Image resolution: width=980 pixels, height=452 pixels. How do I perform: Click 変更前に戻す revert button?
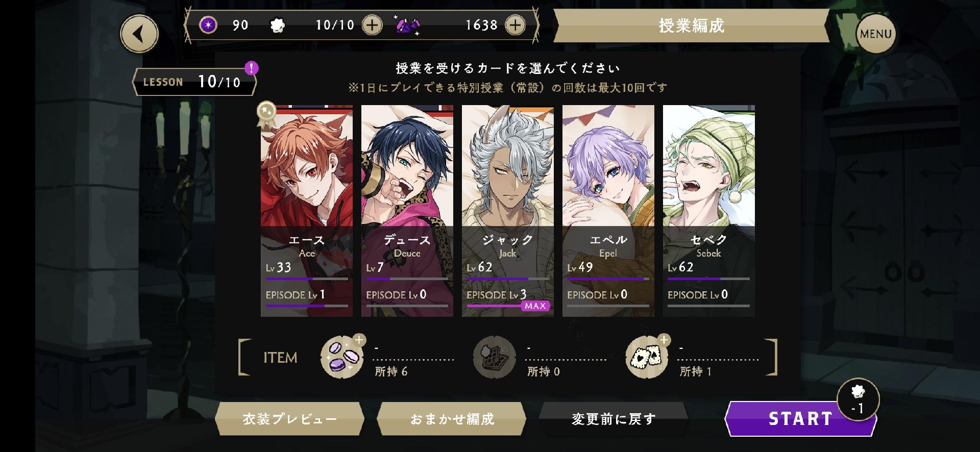click(614, 419)
